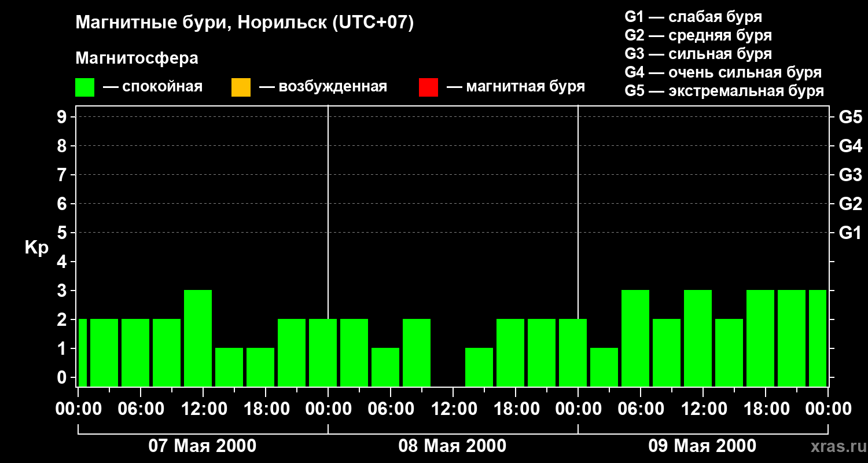Click the standalone 'G5' right-axis label
The image size is (868, 463).
(x=851, y=117)
